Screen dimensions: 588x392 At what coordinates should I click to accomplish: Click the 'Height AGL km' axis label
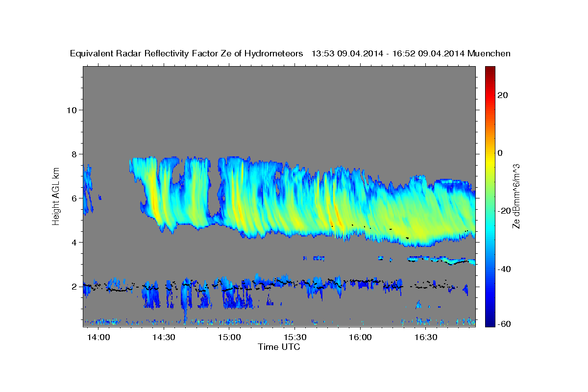tap(56, 196)
